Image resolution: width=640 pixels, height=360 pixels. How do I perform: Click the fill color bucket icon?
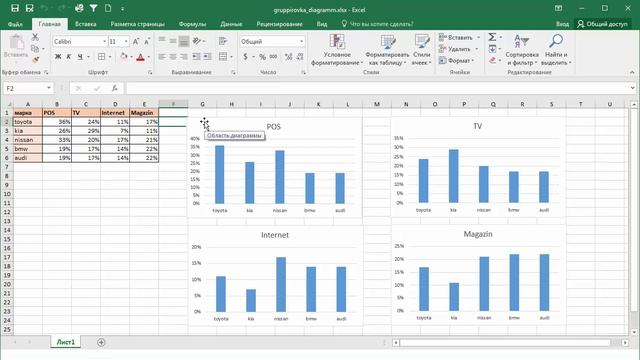click(124, 57)
